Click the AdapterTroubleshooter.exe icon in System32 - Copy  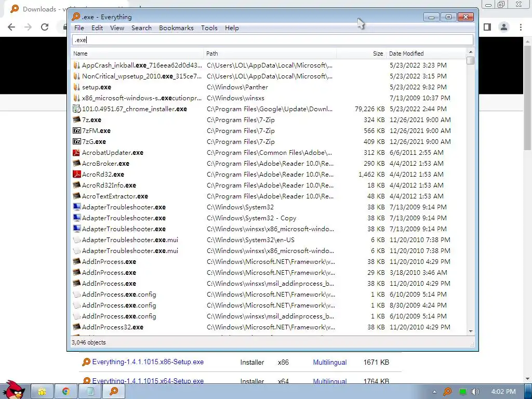[x=77, y=218]
